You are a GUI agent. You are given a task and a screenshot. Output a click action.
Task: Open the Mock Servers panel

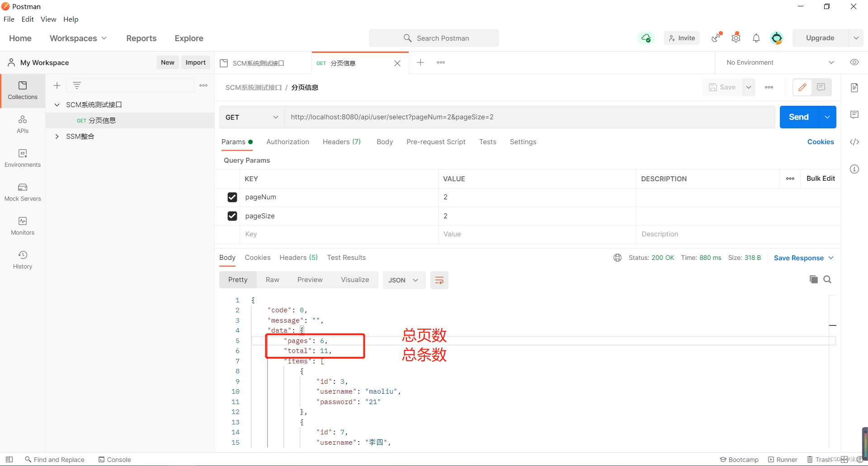tap(22, 192)
